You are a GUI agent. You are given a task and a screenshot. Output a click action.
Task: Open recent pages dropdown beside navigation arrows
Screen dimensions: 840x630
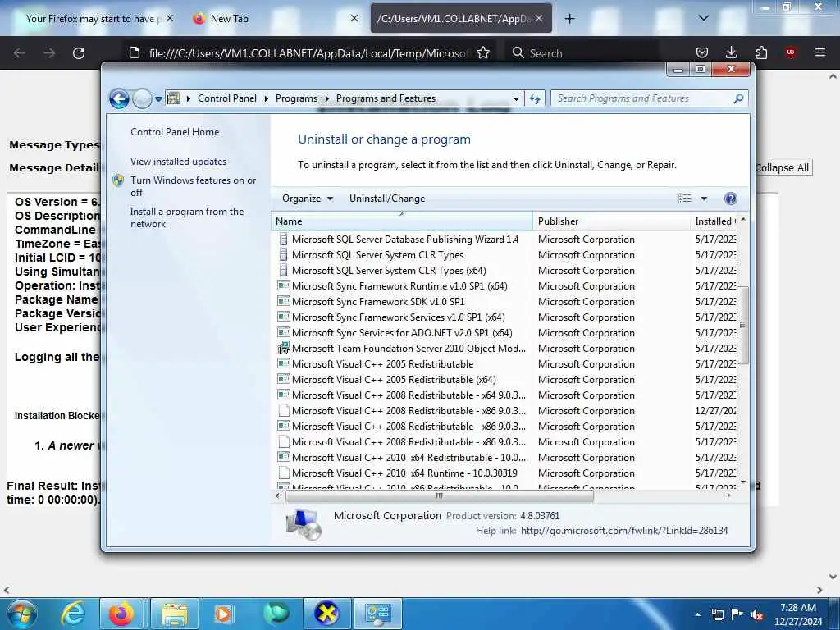click(x=158, y=99)
